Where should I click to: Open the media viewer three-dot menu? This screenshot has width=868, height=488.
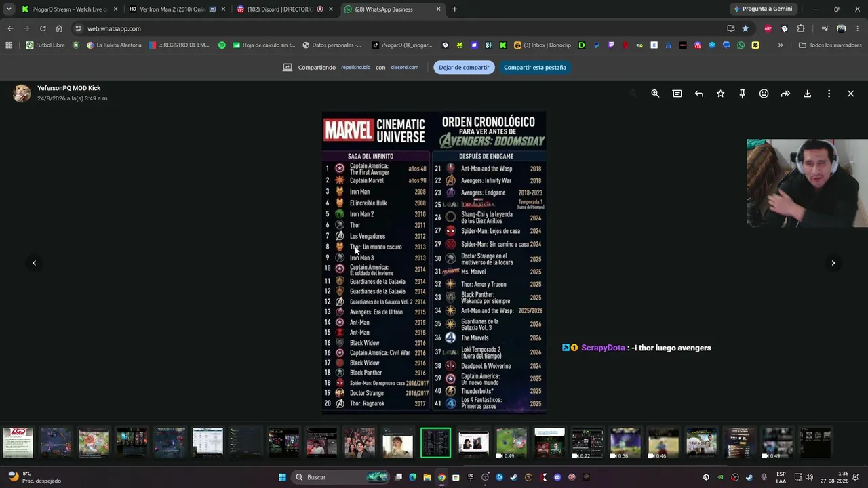click(x=829, y=94)
